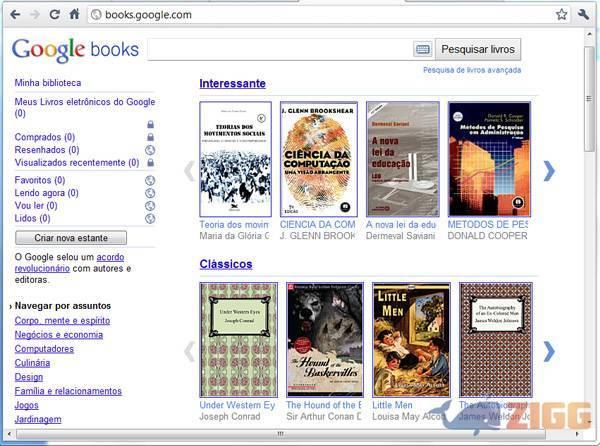Click the book search text field
Image resolution: width=600 pixels, height=446 pixels.
(280, 49)
